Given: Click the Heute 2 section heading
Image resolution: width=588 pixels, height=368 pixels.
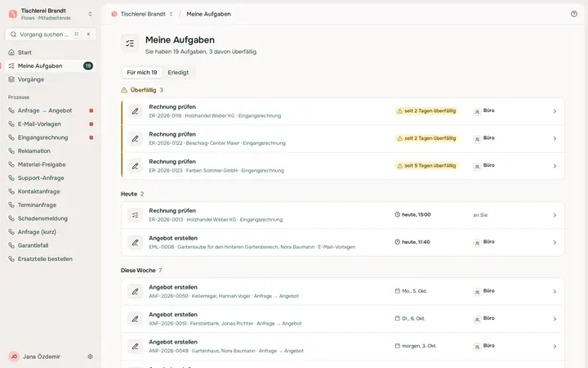Looking at the screenshot, I should (x=132, y=194).
